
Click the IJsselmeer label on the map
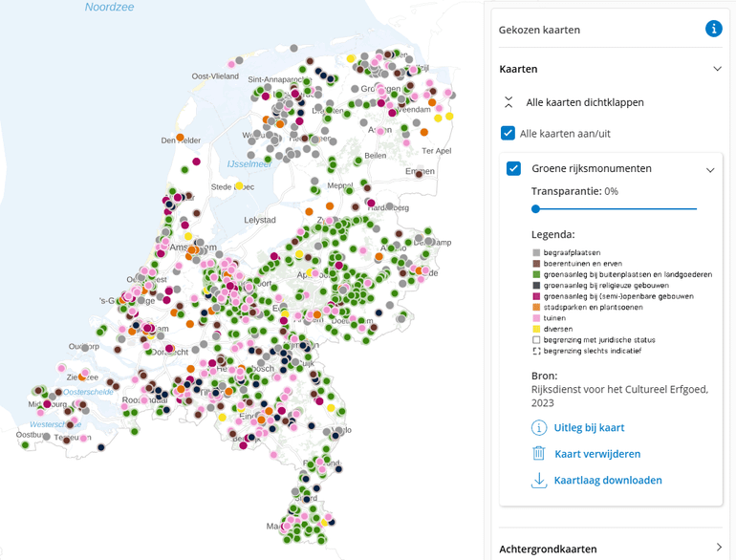(249, 163)
